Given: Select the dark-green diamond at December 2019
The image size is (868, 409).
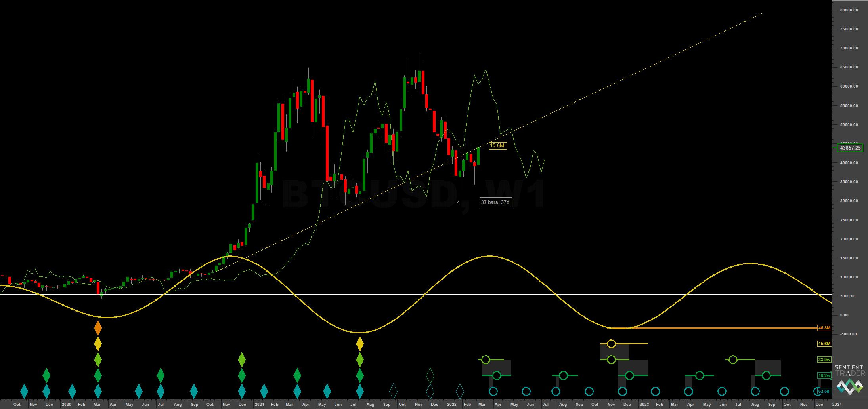Looking at the screenshot, I should (x=46, y=375).
